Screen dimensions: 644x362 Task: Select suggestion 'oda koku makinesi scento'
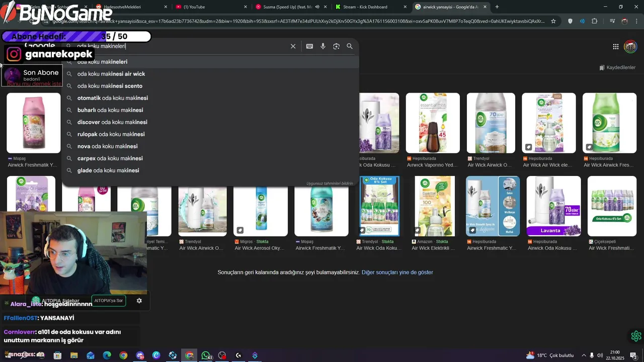[x=210, y=86]
